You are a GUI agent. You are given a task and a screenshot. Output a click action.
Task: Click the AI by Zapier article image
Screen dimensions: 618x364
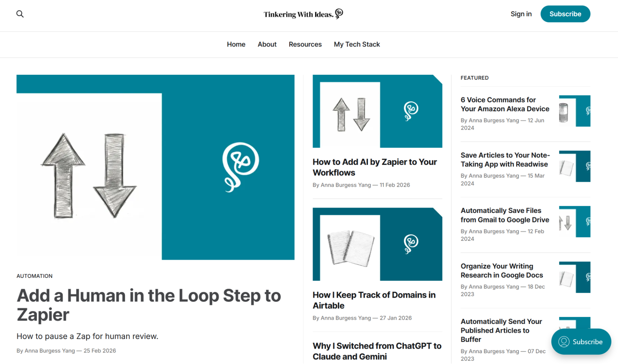pyautogui.click(x=377, y=112)
